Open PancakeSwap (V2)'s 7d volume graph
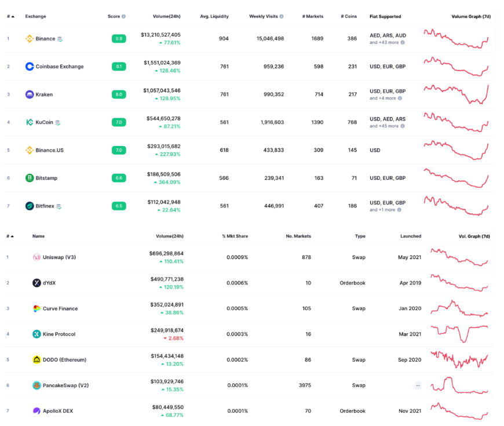This screenshot has height=426, width=504. tap(459, 385)
